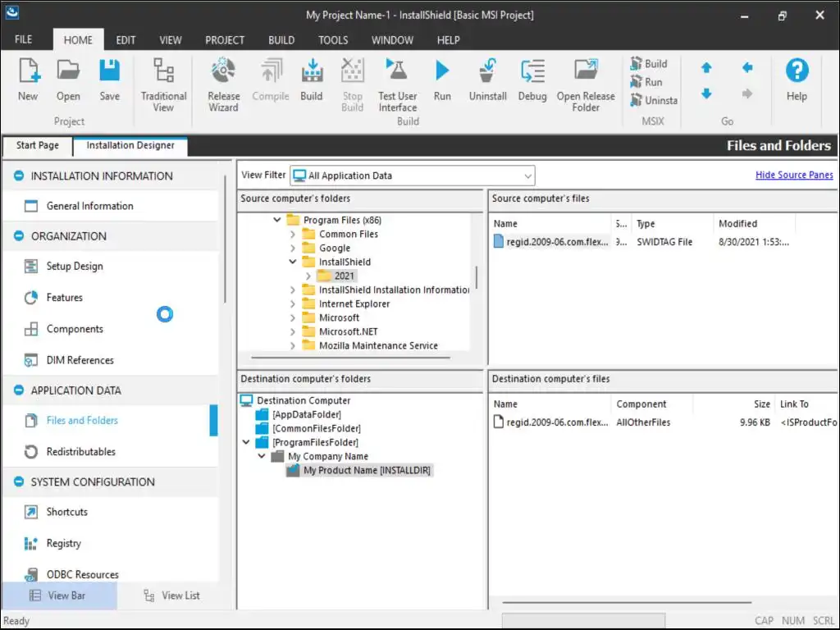The image size is (840, 630).
Task: Start the Debug tool
Action: (x=532, y=80)
